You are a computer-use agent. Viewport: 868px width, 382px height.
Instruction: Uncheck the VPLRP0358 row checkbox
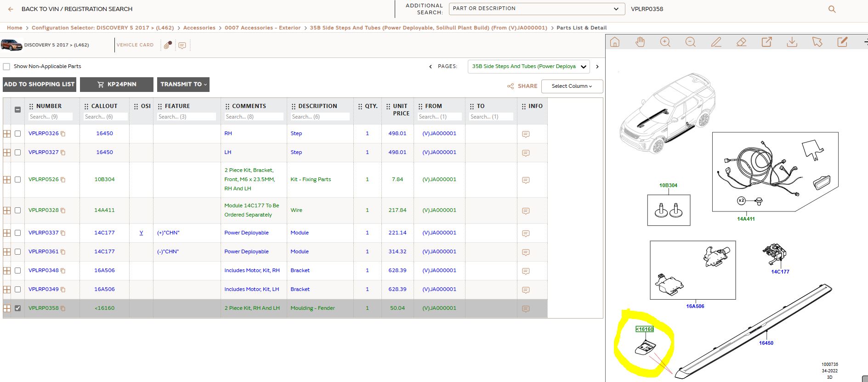[x=18, y=308]
